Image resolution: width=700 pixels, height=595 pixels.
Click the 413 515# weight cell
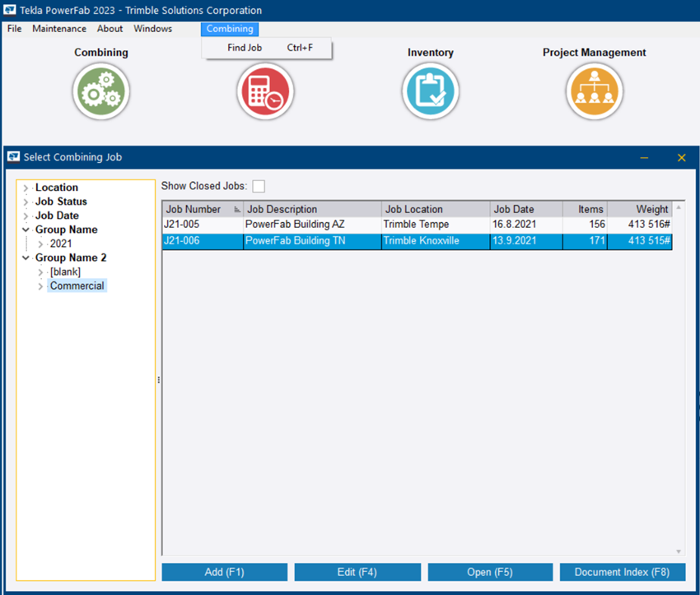coord(640,241)
